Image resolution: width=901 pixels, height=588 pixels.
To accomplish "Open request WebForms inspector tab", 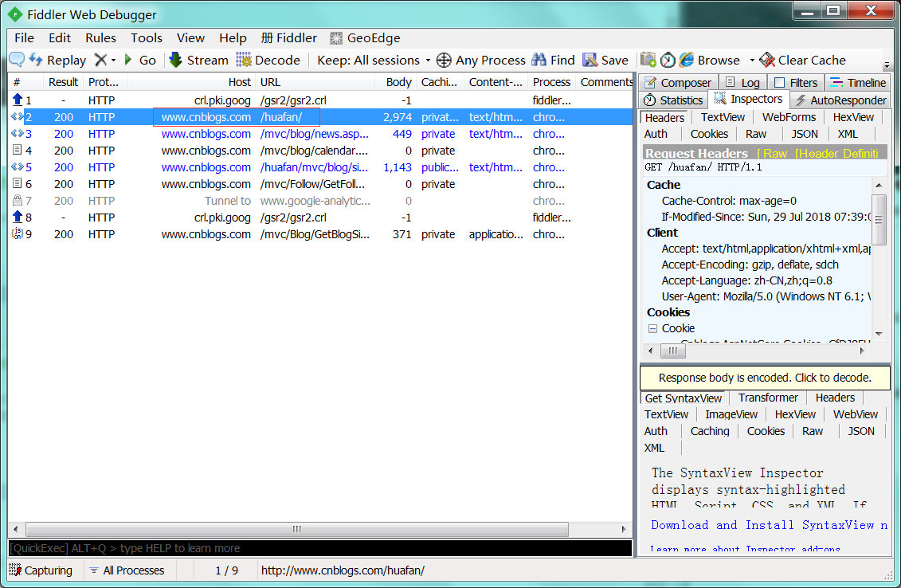I will [789, 117].
